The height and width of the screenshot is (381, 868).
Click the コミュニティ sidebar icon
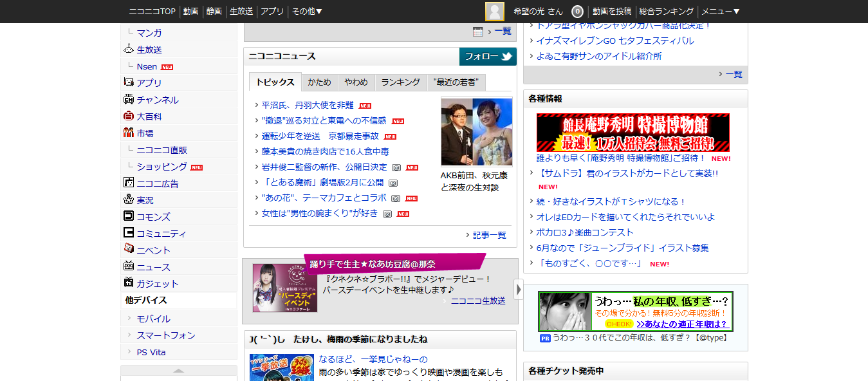(128, 233)
